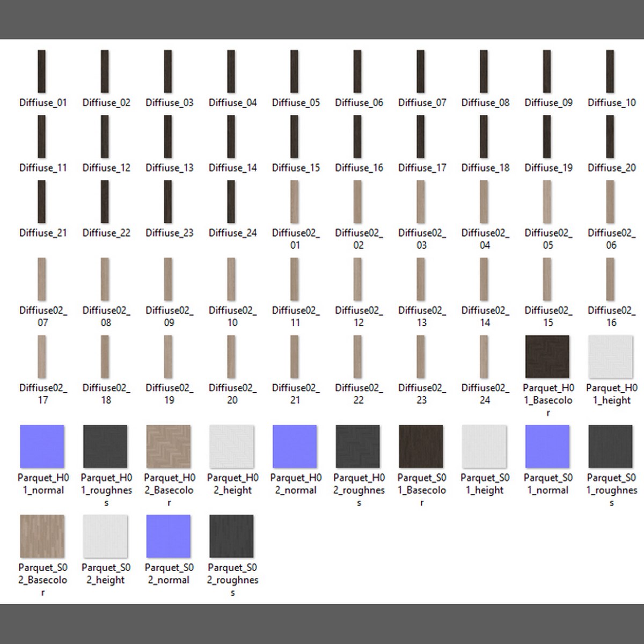Screen dimensions: 644x644
Task: Select the Parquet_H02_Basecolor herringbone texture
Action: (x=169, y=447)
